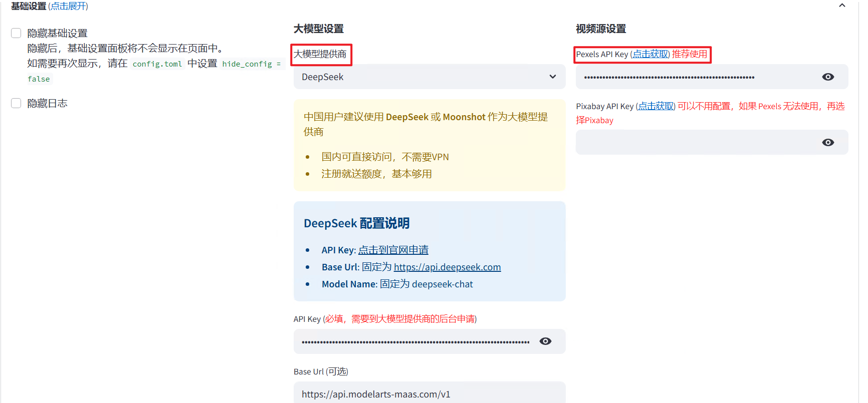Tick the 隐藏日志 checkbox
Image resolution: width=868 pixels, height=403 pixels.
(x=16, y=103)
